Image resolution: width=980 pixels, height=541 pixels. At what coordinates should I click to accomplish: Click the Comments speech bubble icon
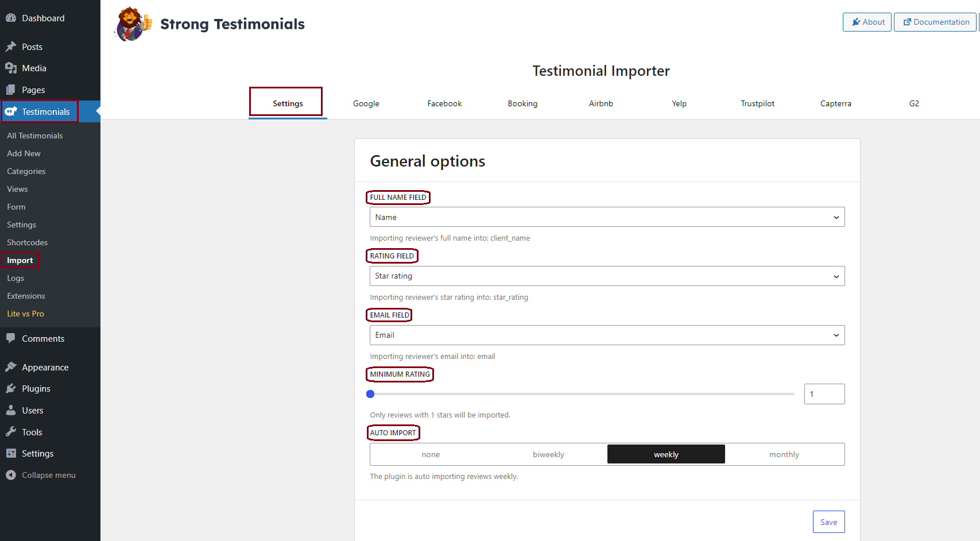click(x=11, y=338)
